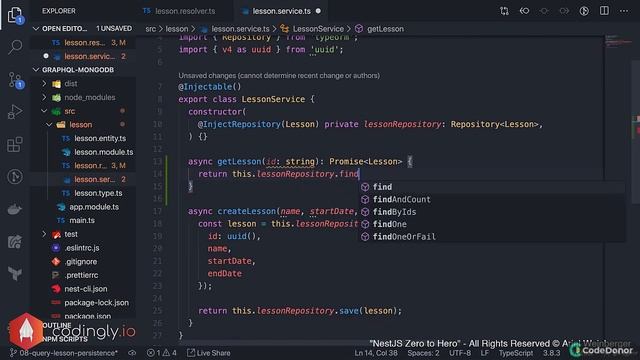
Task: Click the 'Unsaved changes' code lens text
Action: click(279, 76)
